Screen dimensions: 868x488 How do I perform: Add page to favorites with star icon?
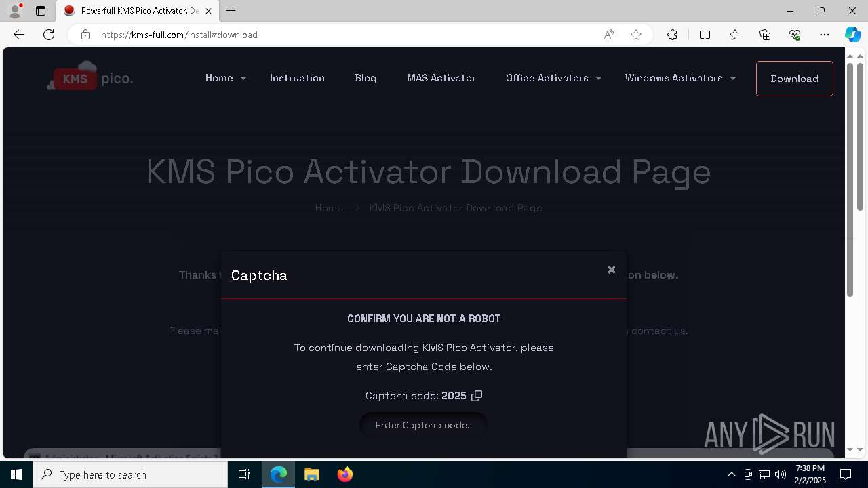coord(636,35)
